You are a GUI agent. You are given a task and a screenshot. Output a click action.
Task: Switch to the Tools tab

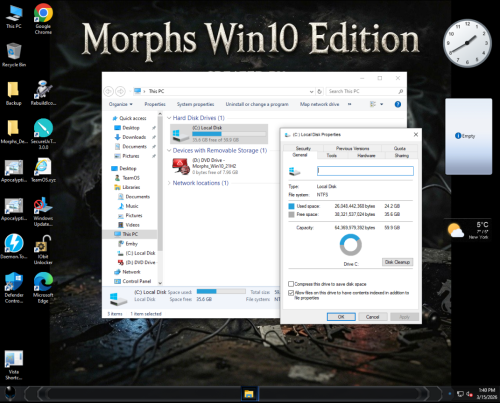tap(332, 155)
